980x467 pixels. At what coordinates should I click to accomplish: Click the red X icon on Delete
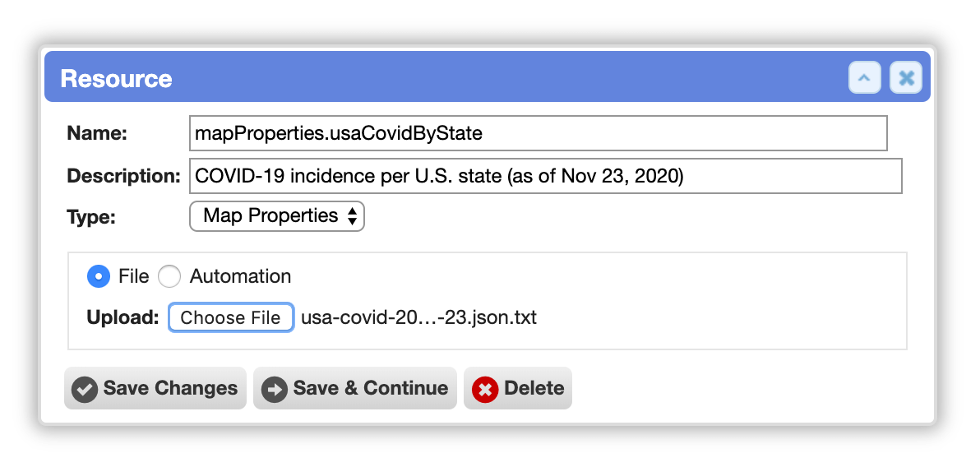(484, 389)
